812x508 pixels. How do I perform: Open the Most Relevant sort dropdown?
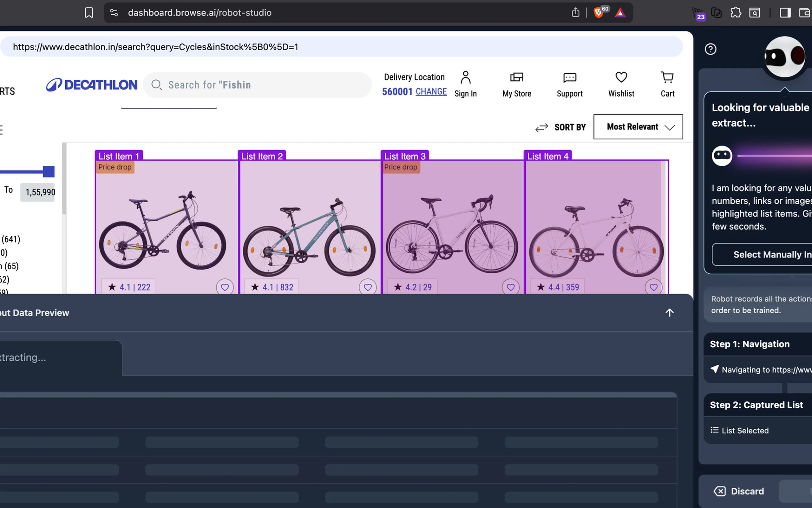pyautogui.click(x=638, y=127)
